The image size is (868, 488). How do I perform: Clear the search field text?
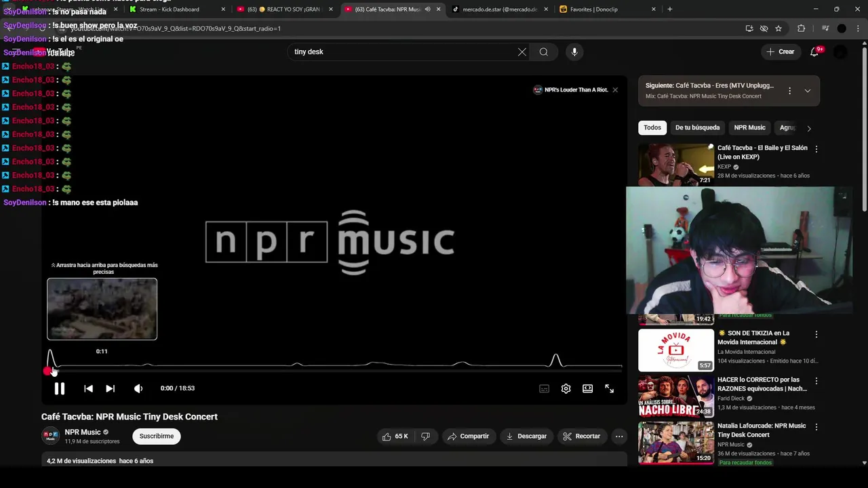pos(522,52)
